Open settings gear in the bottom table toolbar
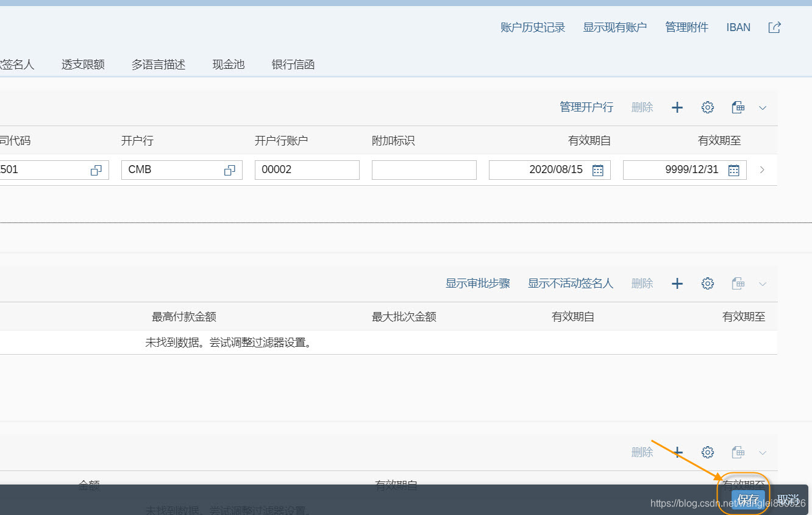 click(708, 452)
